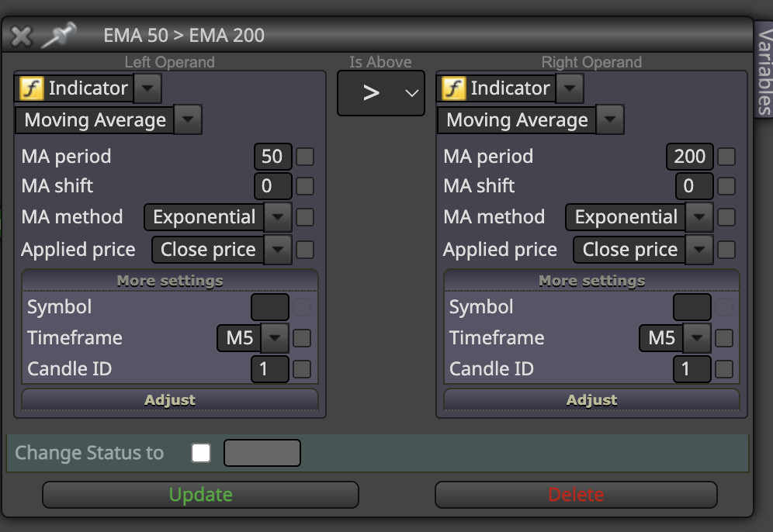This screenshot has width=773, height=532.
Task: Click the Change Status to value field
Action: [262, 453]
